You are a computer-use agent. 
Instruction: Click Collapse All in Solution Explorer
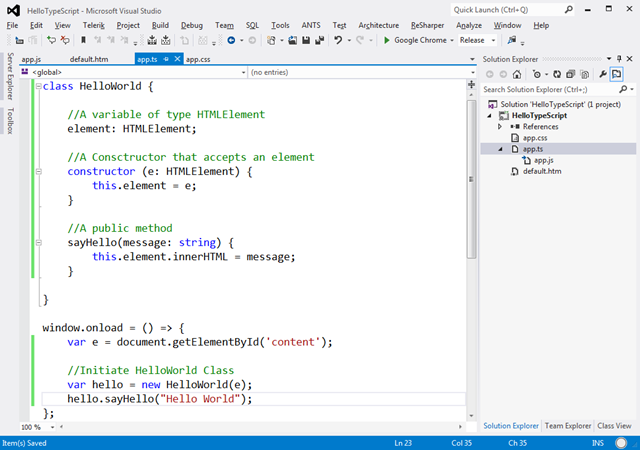[x=571, y=74]
